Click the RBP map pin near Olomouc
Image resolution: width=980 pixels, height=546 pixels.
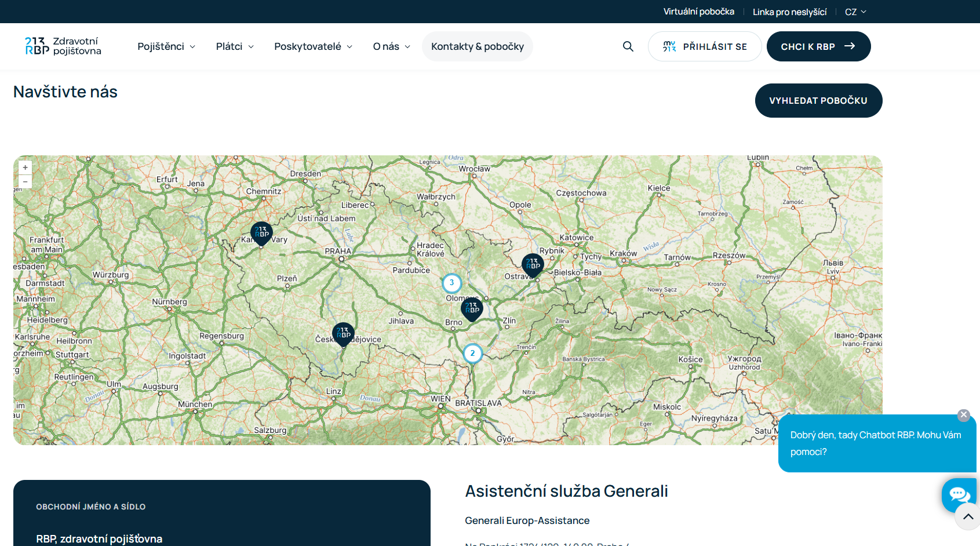472,308
